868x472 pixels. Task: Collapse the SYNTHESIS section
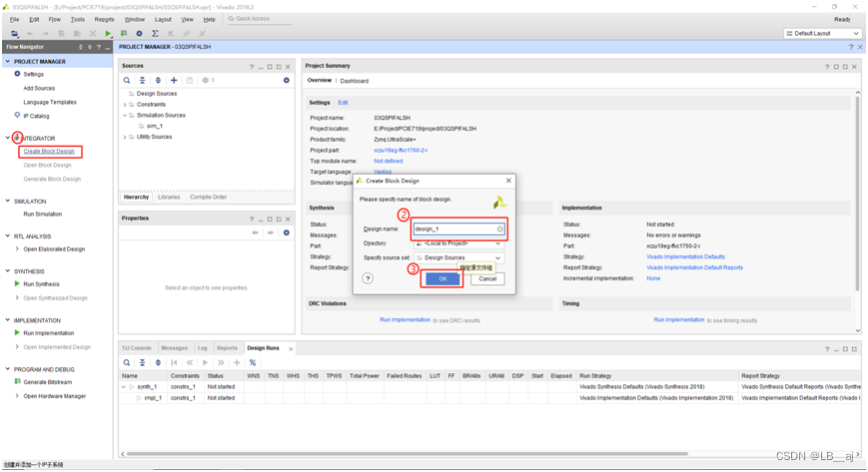(8, 271)
